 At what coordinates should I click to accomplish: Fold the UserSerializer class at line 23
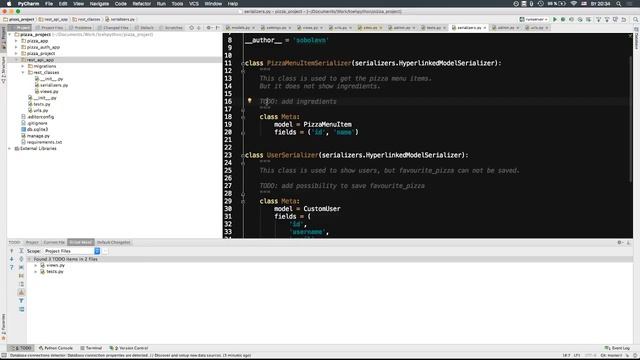coord(243,156)
